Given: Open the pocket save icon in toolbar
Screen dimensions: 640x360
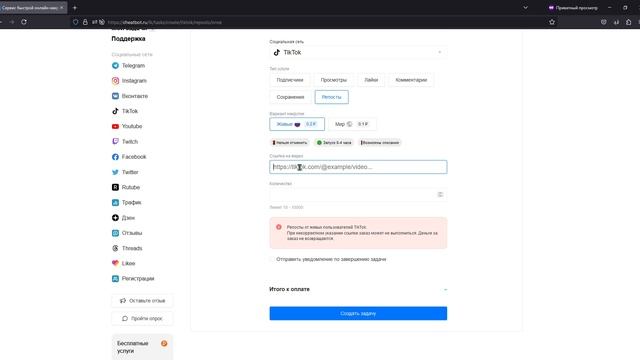Looking at the screenshot, I should (604, 22).
